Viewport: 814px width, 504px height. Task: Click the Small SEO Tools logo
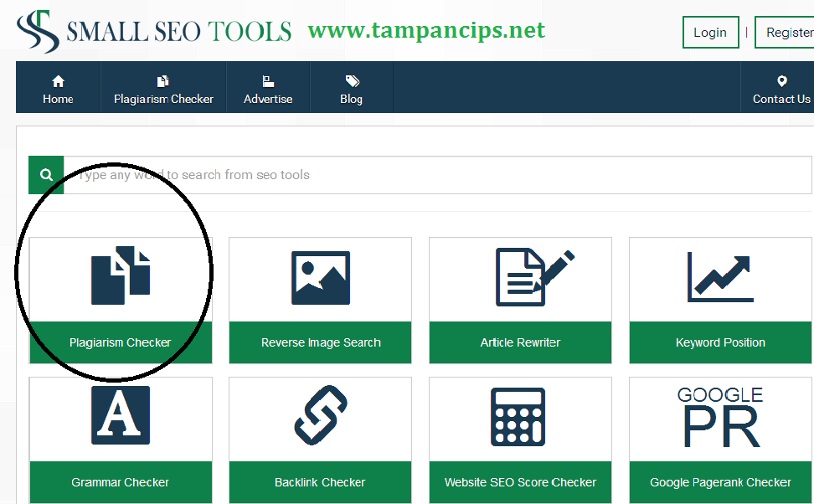pyautogui.click(x=153, y=31)
